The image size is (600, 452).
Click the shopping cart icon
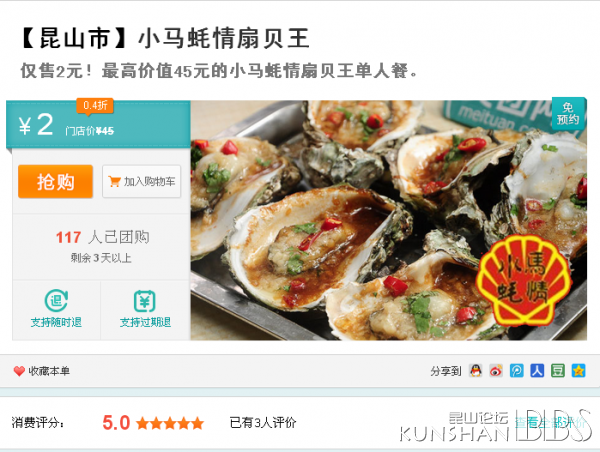(x=114, y=181)
